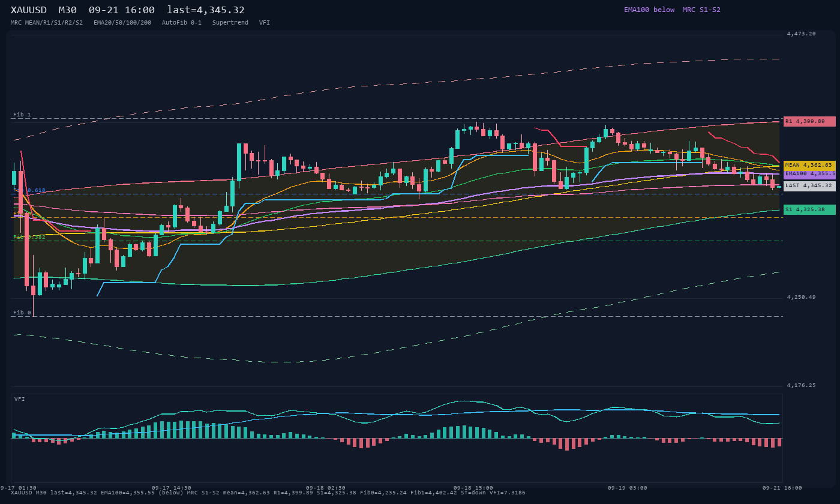Select the MRC MEAN/R1/S1/R2/S2 legend entry
Screen dimensions: 840x504
47,22
